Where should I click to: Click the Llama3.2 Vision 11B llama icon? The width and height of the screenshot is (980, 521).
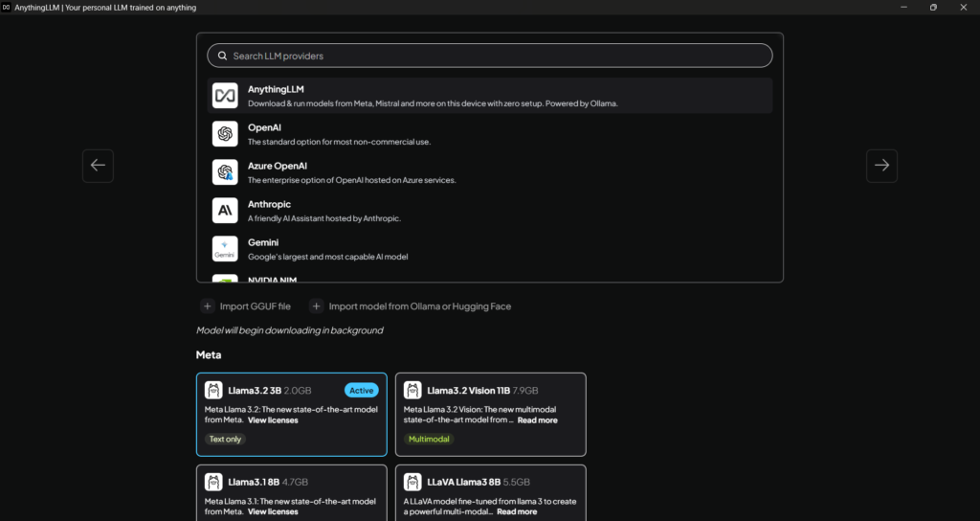412,391
